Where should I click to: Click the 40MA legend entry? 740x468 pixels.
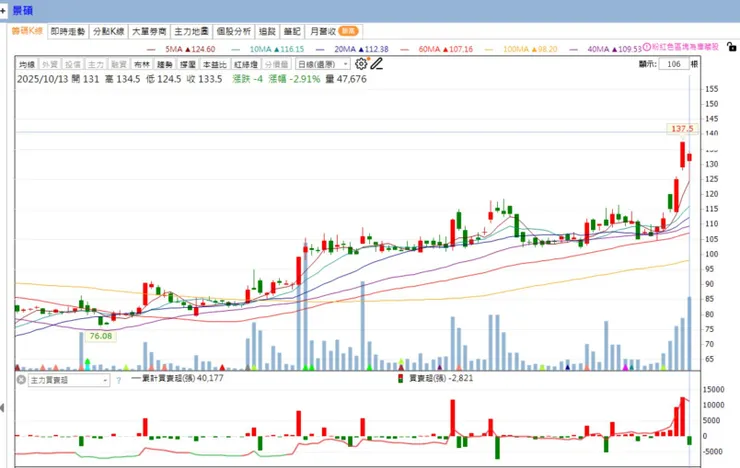(x=605, y=49)
